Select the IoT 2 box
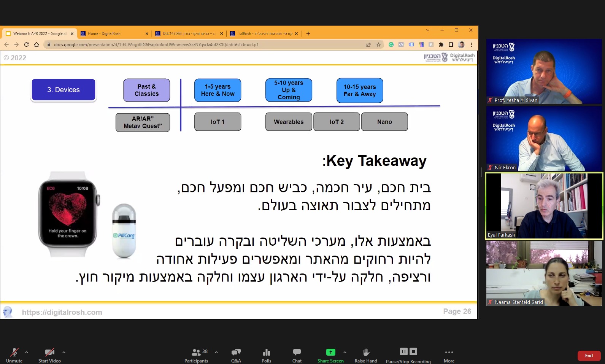This screenshot has width=605, height=364. click(337, 122)
